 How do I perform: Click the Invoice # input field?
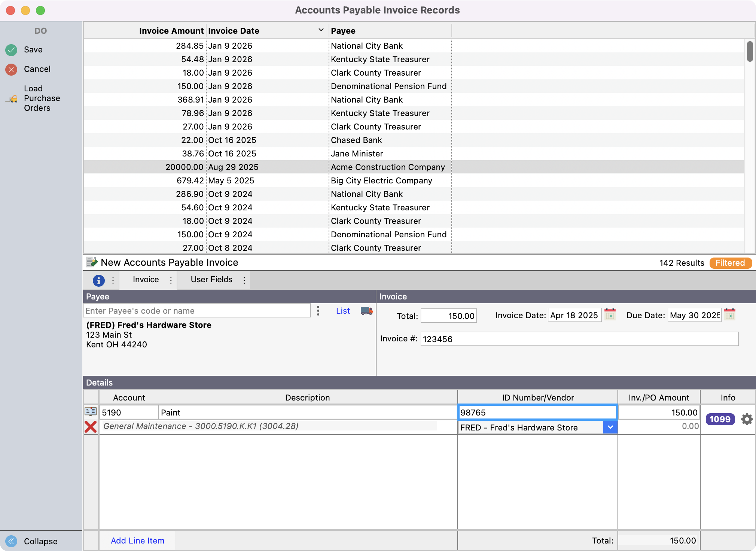point(579,339)
